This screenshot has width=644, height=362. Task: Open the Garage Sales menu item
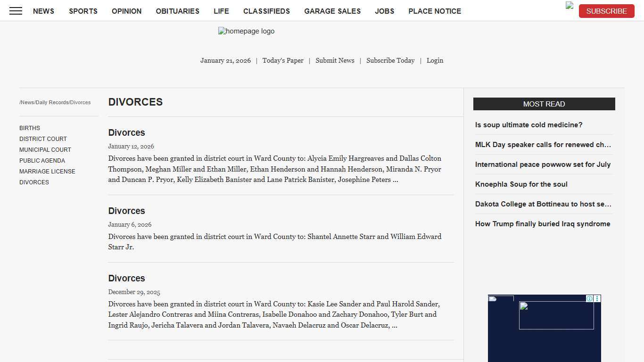point(332,11)
